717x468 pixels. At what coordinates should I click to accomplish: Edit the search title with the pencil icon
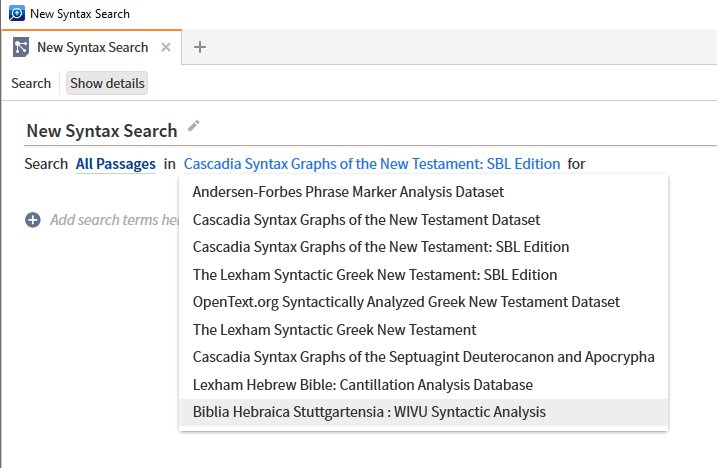(194, 126)
